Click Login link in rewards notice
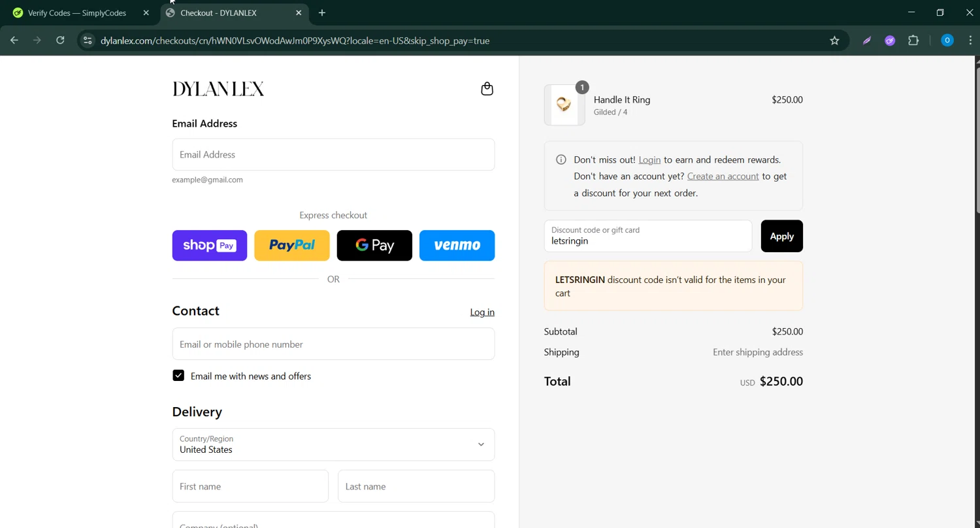980x528 pixels. click(x=649, y=159)
